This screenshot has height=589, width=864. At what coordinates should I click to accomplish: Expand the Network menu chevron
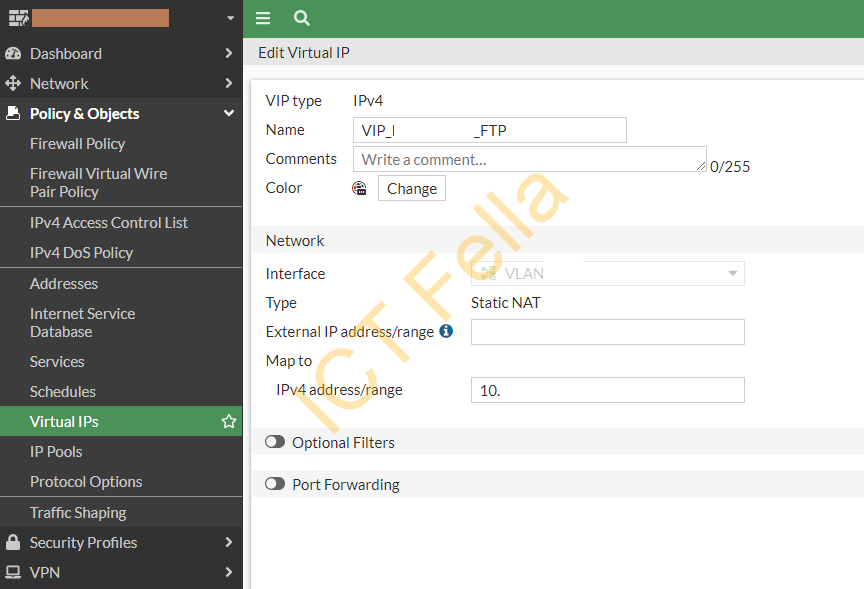click(229, 83)
